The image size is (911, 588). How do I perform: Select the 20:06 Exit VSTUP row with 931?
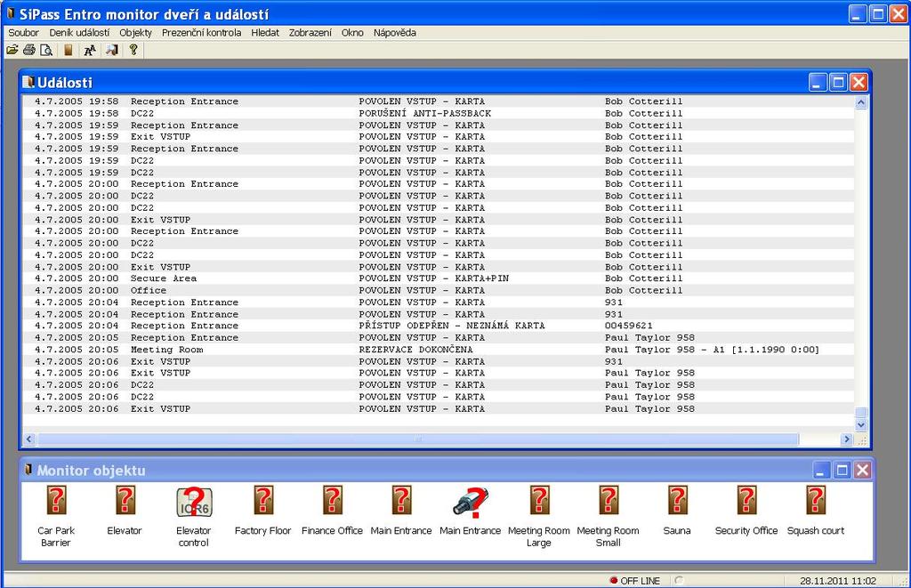click(x=439, y=361)
